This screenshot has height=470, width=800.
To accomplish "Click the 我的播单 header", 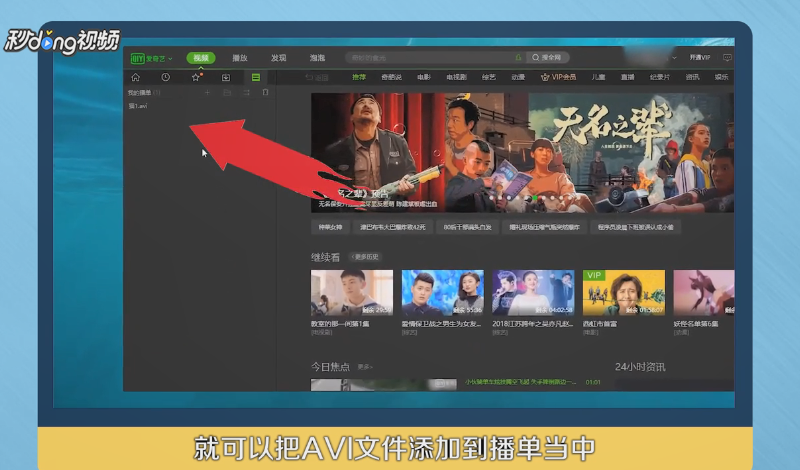I will 143,93.
